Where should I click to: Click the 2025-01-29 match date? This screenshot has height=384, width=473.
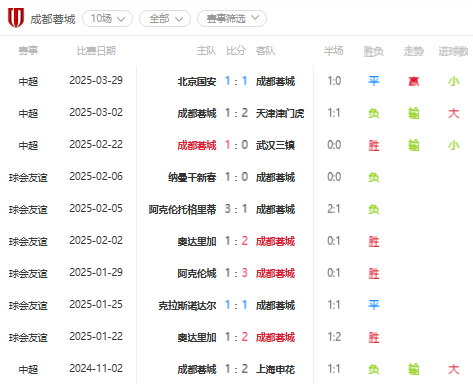click(x=96, y=272)
